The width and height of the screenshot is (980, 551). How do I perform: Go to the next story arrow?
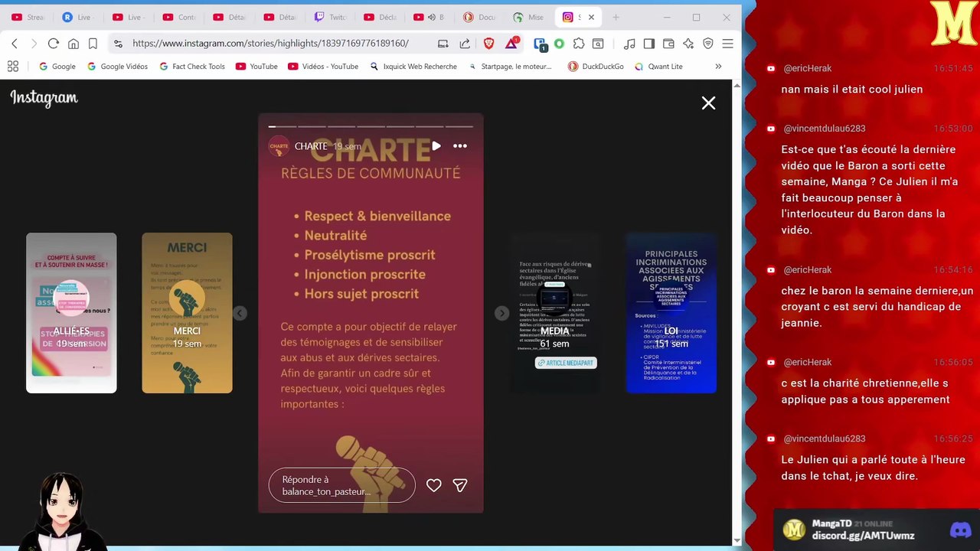coord(501,313)
